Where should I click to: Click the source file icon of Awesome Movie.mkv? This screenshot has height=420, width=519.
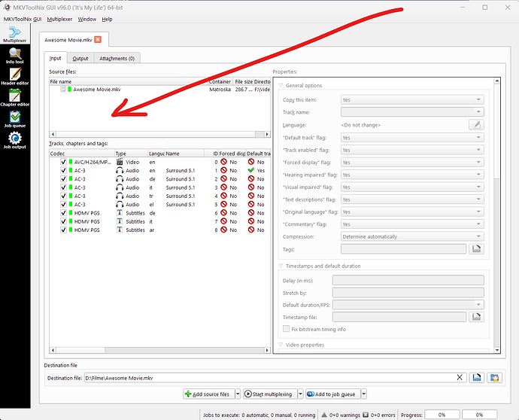[63, 89]
